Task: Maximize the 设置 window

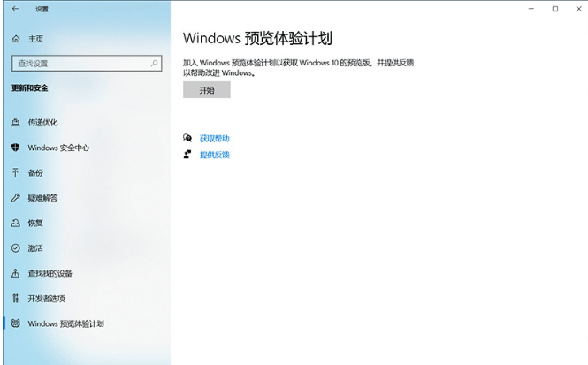Action: pos(554,9)
